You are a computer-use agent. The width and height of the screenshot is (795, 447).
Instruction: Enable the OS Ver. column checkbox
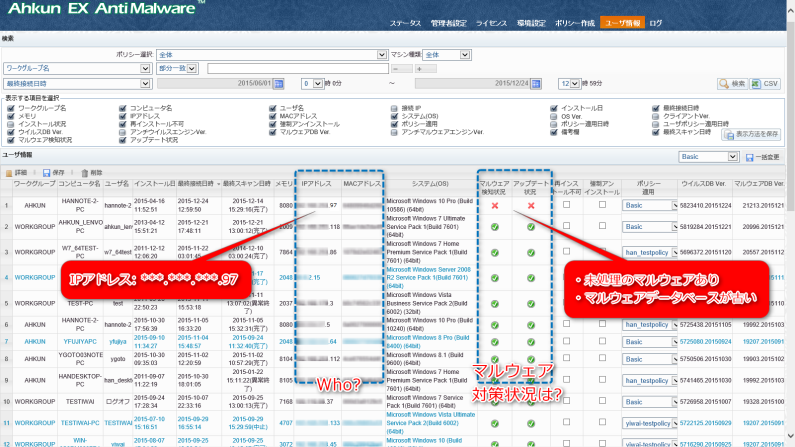click(x=554, y=116)
